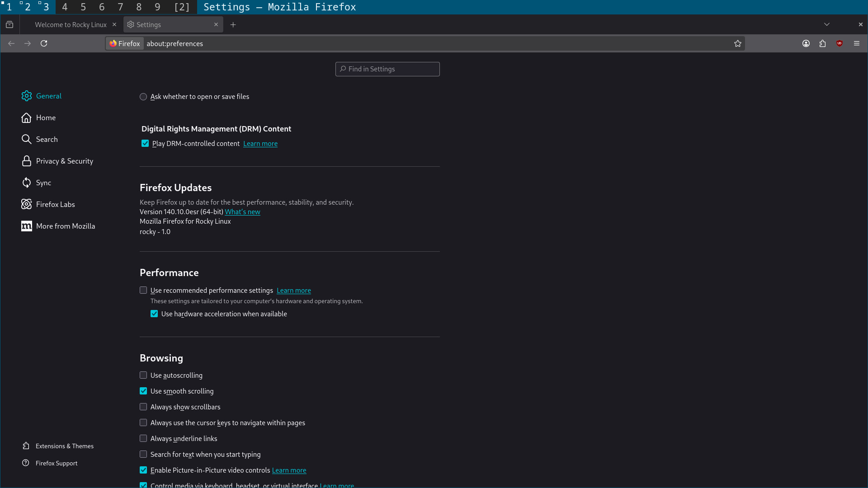Viewport: 868px width, 488px height.
Task: Enable Use autoscrolling checkbox
Action: [x=143, y=375]
